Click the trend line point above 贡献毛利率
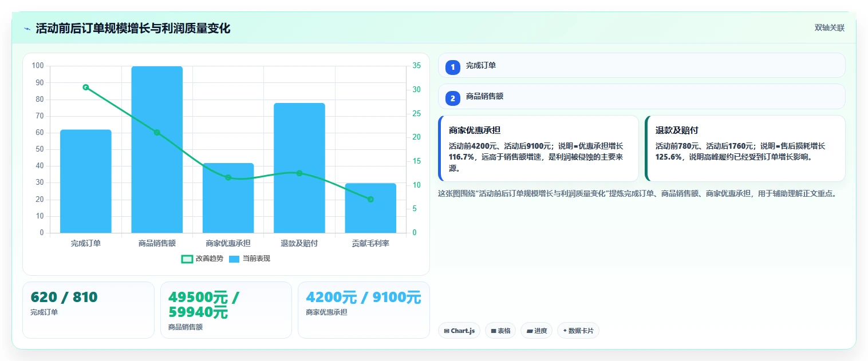 (370, 199)
